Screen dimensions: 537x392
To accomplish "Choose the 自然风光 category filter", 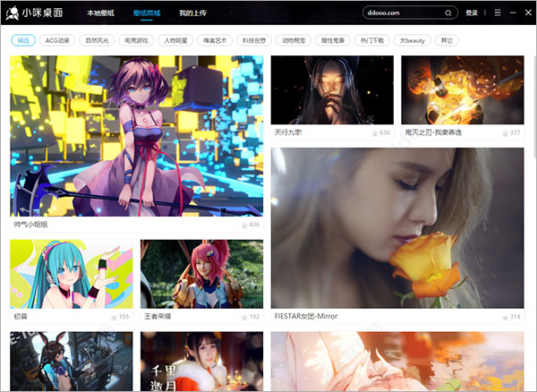I will 96,41.
